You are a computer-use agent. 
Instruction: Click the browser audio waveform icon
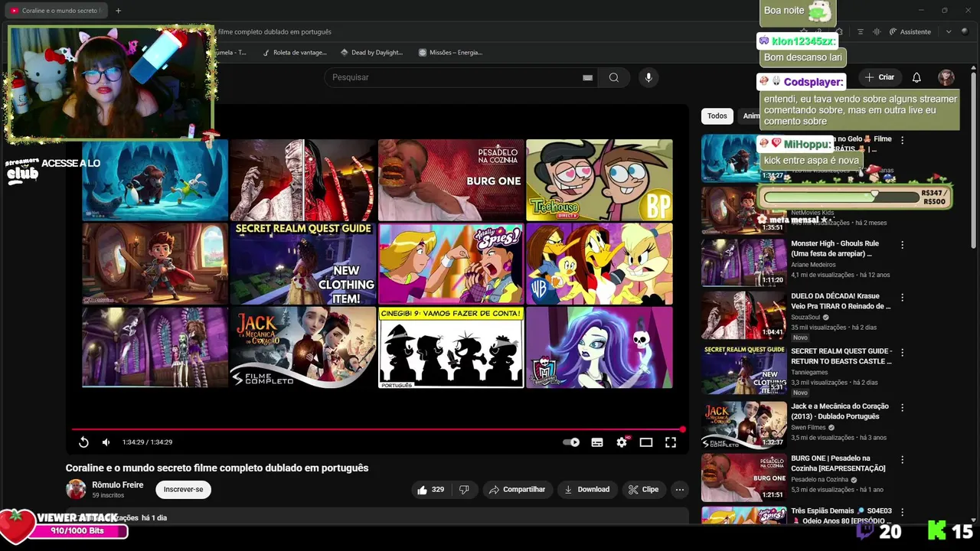point(877,32)
